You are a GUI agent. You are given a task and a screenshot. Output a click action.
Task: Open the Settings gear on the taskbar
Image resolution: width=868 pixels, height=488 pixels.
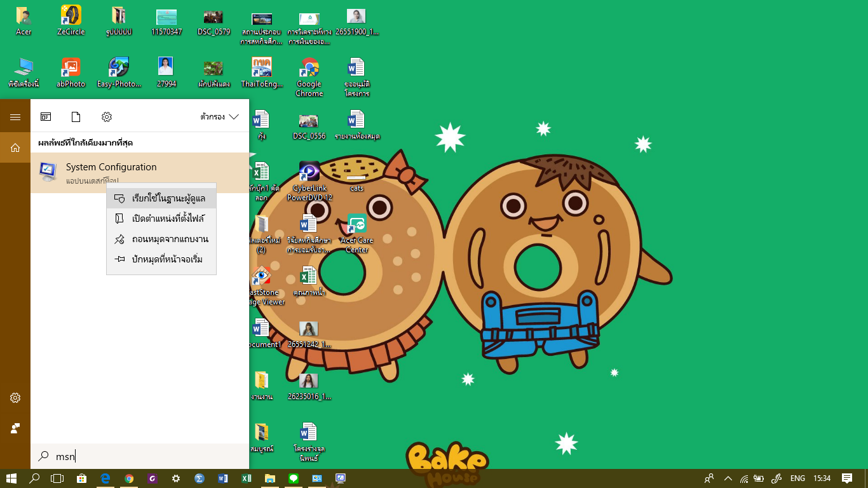(176, 478)
